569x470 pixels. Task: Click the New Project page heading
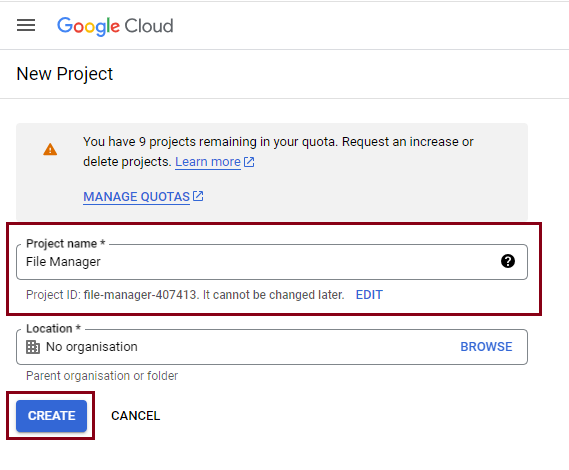(x=65, y=74)
